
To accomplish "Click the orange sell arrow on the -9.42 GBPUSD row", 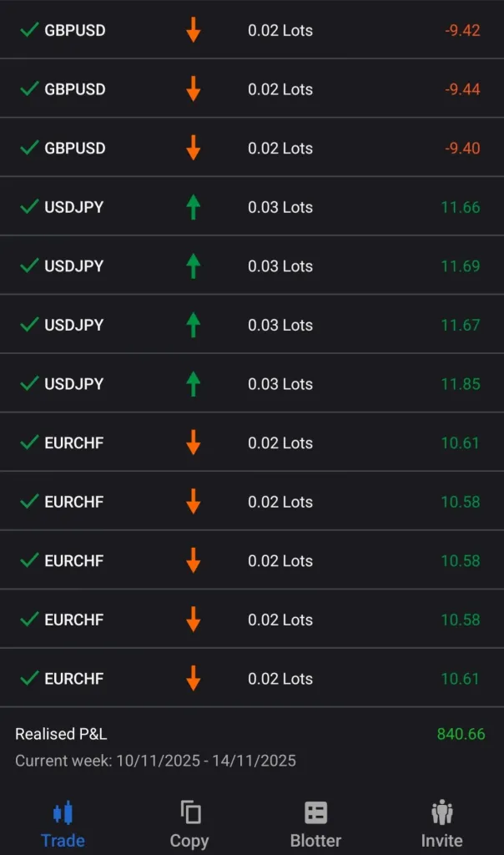I will point(194,30).
